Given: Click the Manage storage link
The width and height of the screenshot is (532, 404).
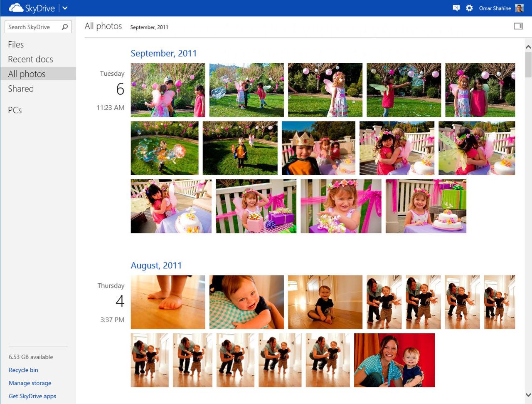Looking at the screenshot, I should (x=30, y=383).
